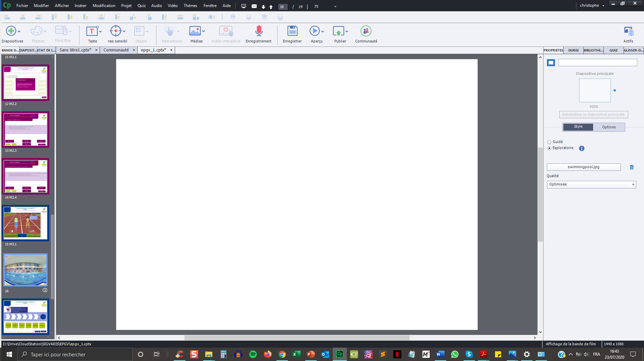Image resolution: width=644 pixels, height=361 pixels.
Task: Open the Projet menu
Action: [126, 6]
